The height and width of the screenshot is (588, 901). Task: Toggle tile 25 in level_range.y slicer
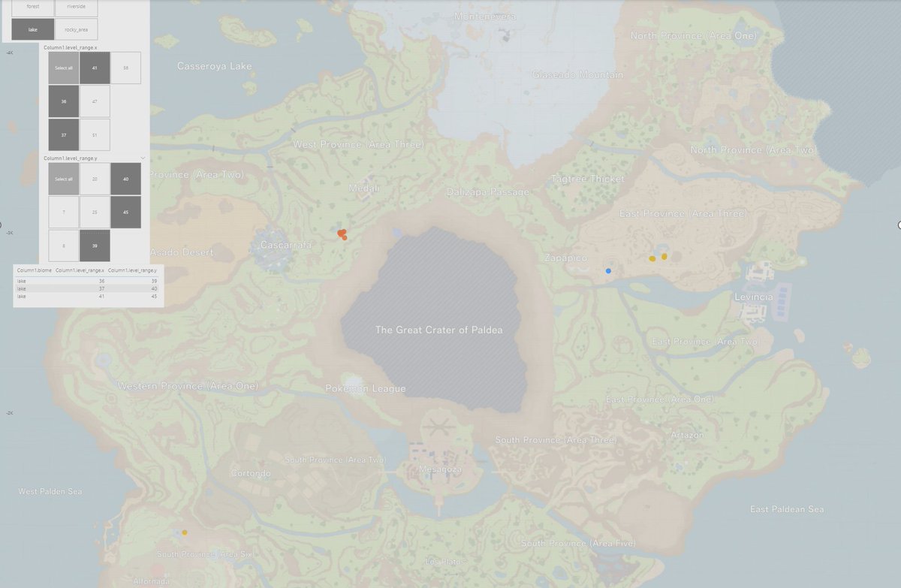(95, 213)
